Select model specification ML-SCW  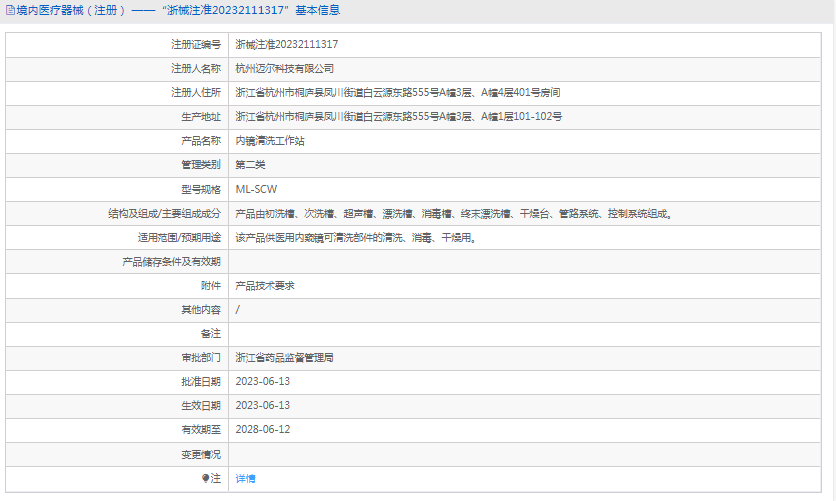(x=256, y=189)
